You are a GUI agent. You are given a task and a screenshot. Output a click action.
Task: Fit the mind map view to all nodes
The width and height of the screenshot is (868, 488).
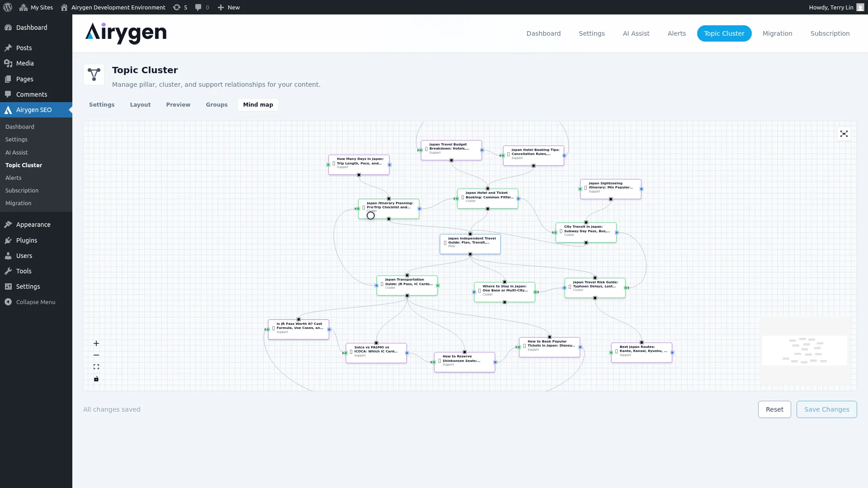[x=96, y=367]
